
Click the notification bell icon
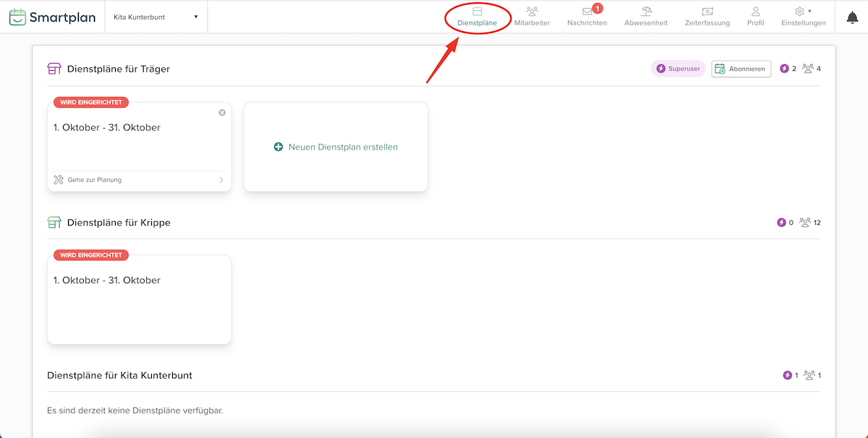point(852,17)
